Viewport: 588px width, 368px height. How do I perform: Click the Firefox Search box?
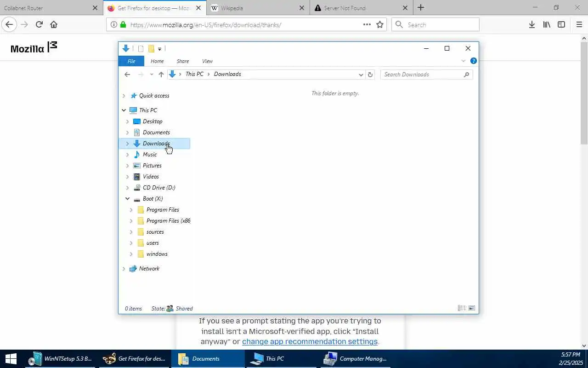point(435,25)
